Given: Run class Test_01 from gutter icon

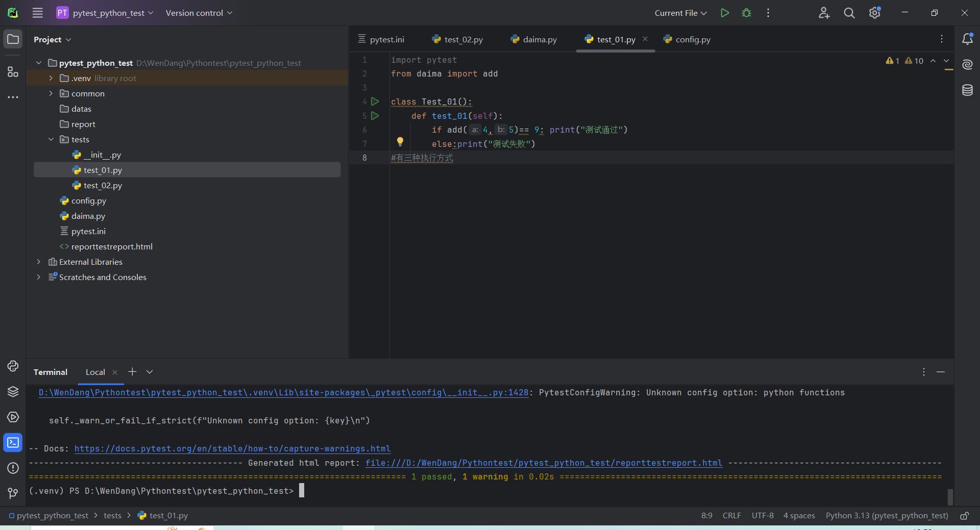Looking at the screenshot, I should coord(375,102).
